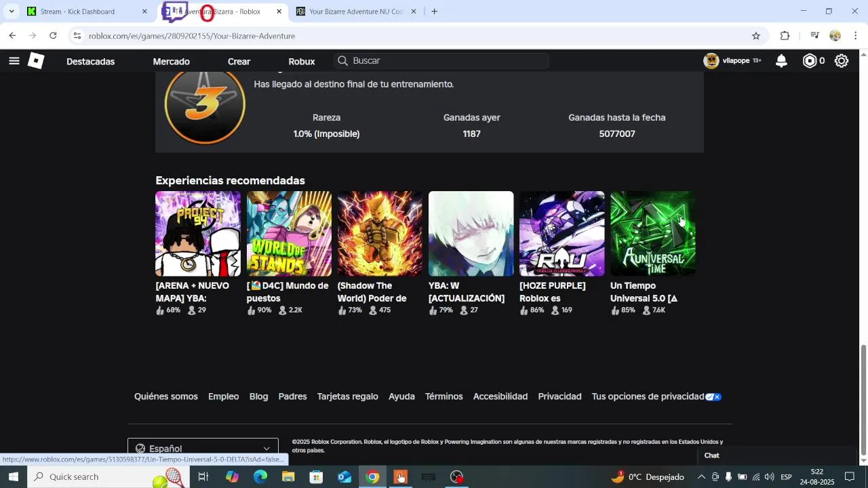Open the settings gear in Roblox header
The image size is (868, 488).
click(x=842, y=61)
